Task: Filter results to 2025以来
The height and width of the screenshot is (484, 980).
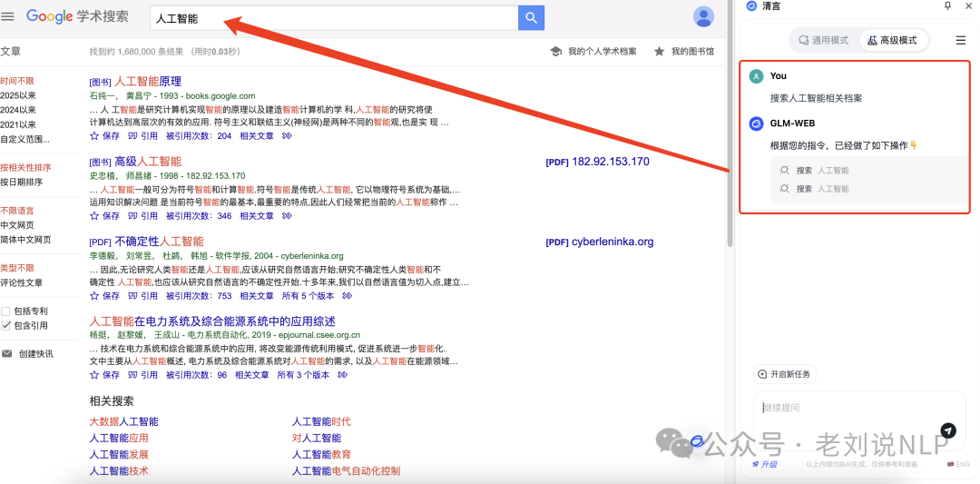Action: tap(18, 95)
